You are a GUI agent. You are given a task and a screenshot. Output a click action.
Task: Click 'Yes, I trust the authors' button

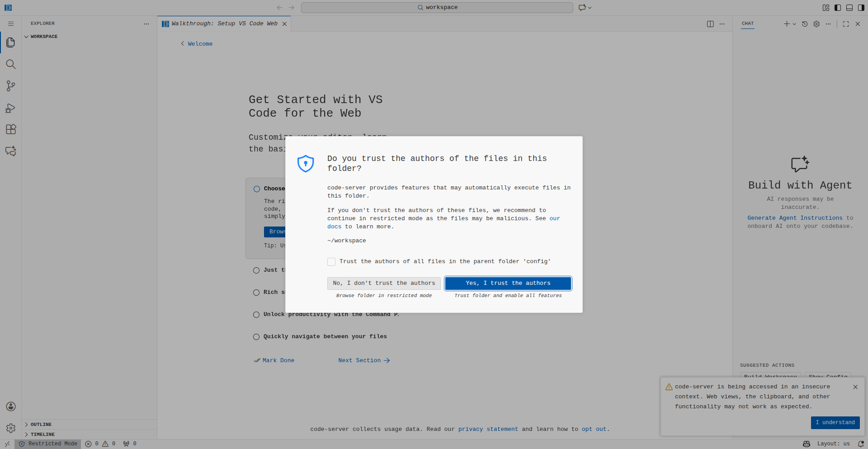coord(508,283)
